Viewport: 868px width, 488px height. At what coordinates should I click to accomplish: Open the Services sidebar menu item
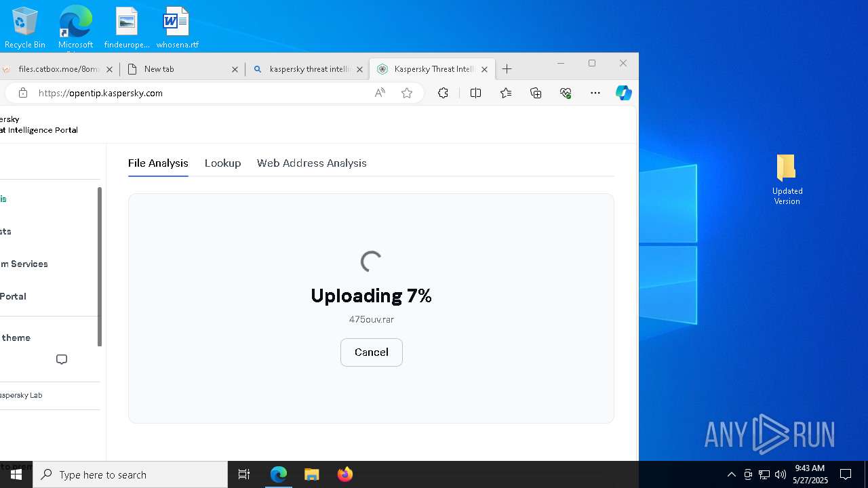point(24,264)
